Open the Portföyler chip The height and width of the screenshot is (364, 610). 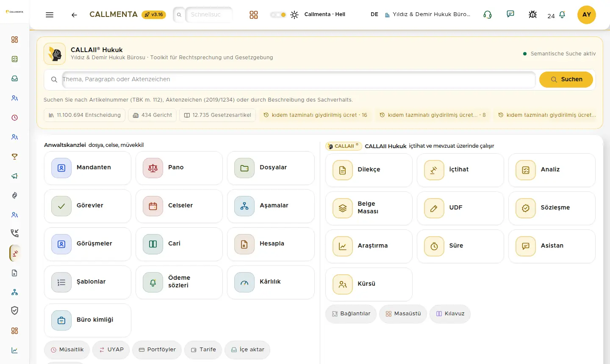pos(157,350)
